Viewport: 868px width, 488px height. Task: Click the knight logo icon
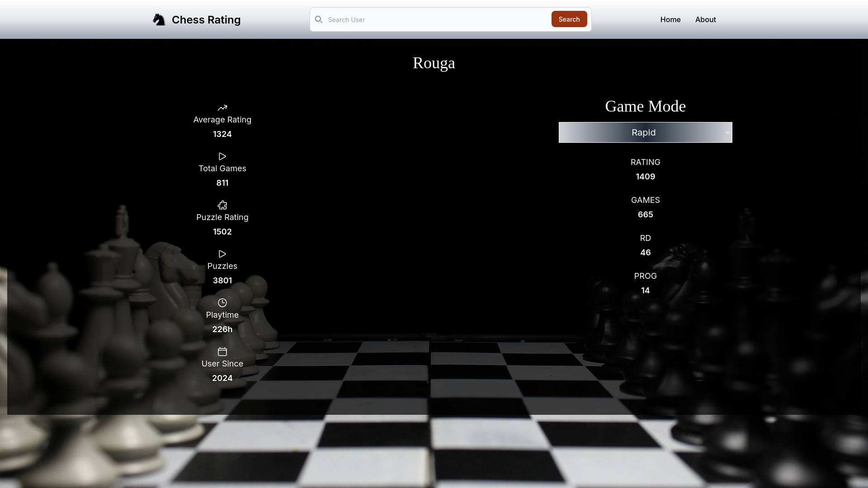(x=159, y=19)
